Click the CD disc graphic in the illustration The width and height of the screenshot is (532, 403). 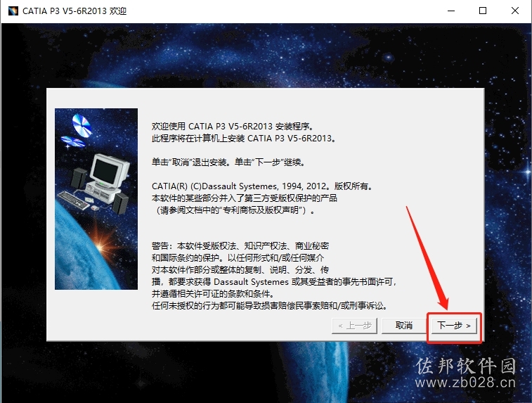click(82, 125)
